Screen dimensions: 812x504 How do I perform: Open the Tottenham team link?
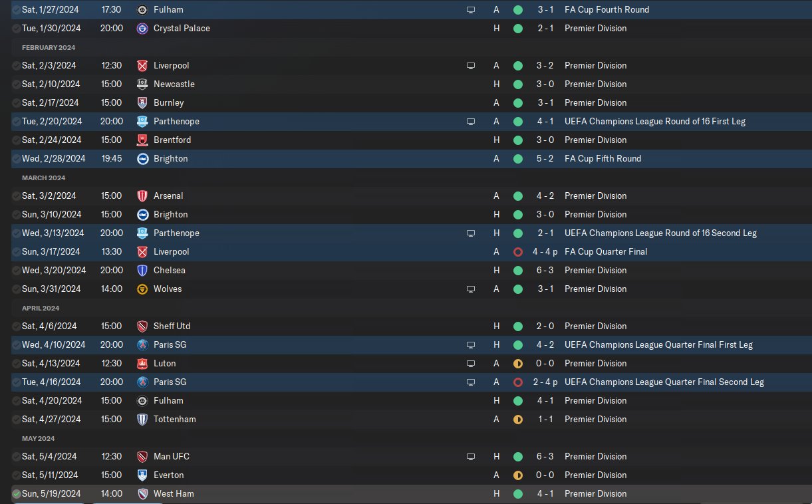coord(175,420)
